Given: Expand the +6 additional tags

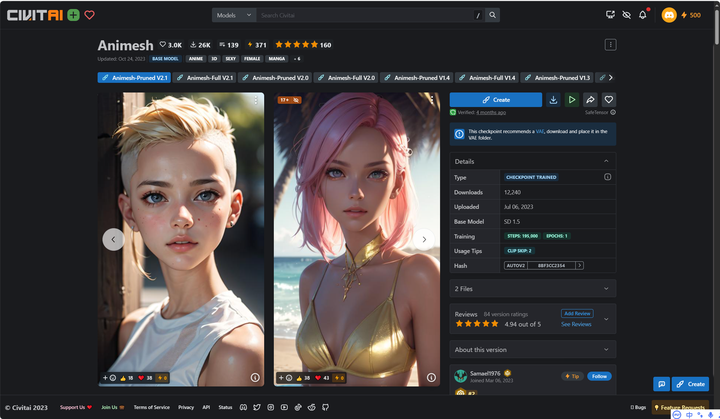Looking at the screenshot, I should (297, 59).
